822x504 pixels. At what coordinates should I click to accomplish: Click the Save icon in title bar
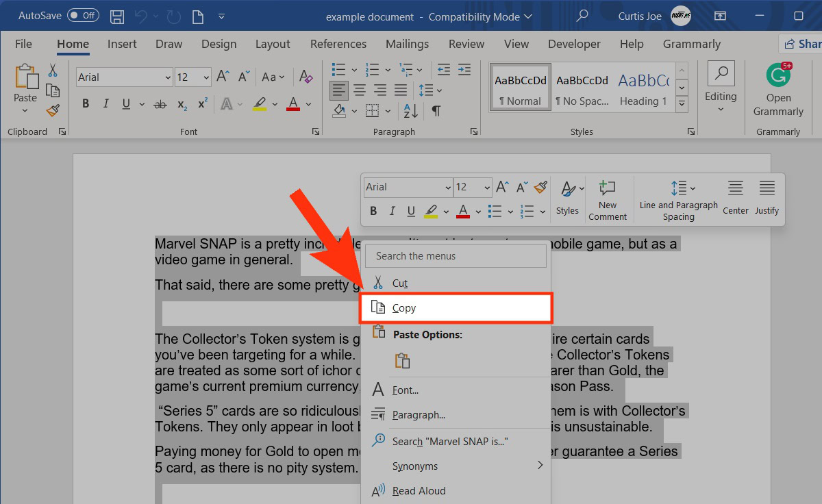tap(117, 16)
